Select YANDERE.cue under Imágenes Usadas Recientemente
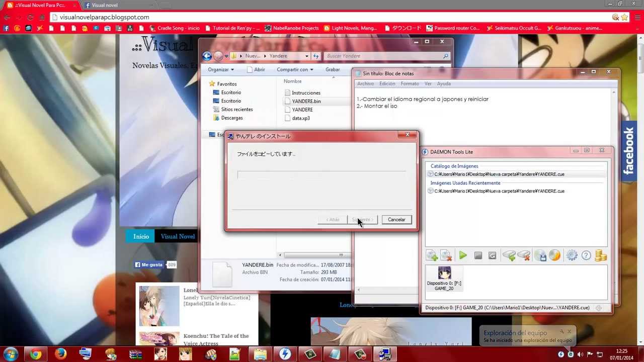This screenshot has width=644, height=362. [x=499, y=191]
